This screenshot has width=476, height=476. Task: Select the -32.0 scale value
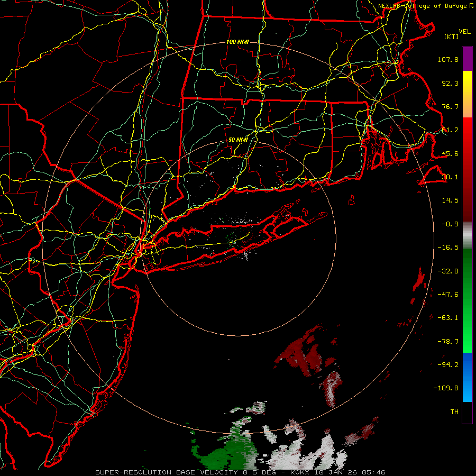tap(448, 271)
